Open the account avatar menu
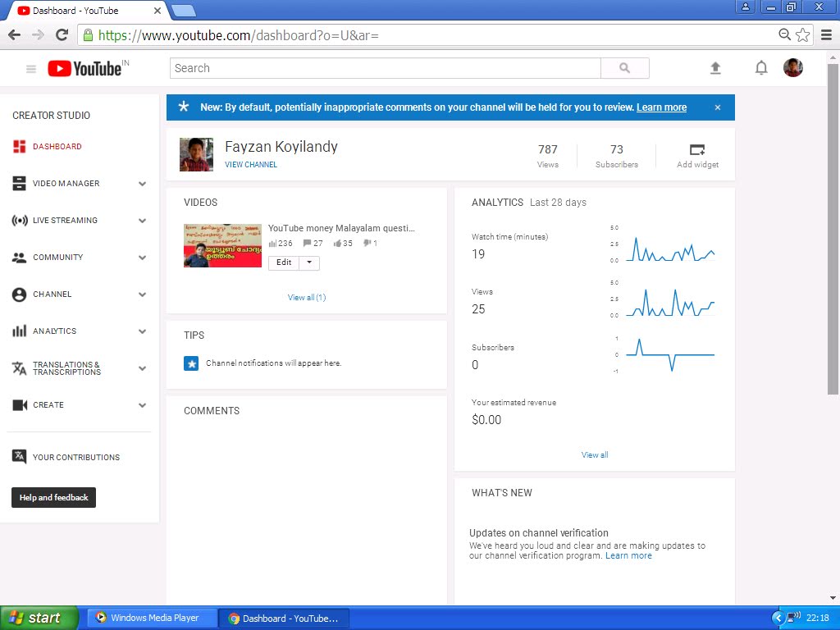 pos(793,67)
